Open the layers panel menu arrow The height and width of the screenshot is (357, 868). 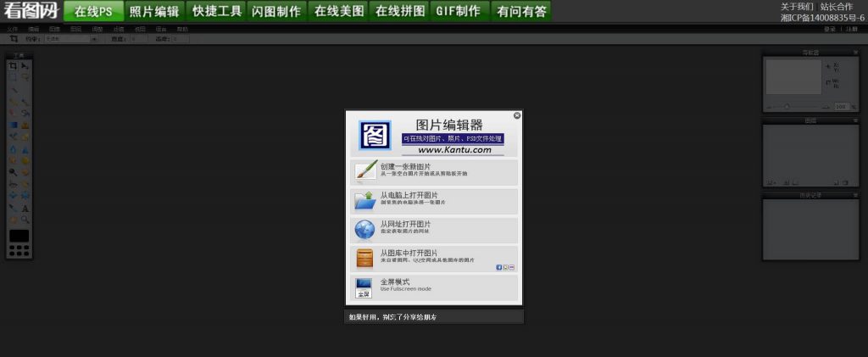pos(855,120)
